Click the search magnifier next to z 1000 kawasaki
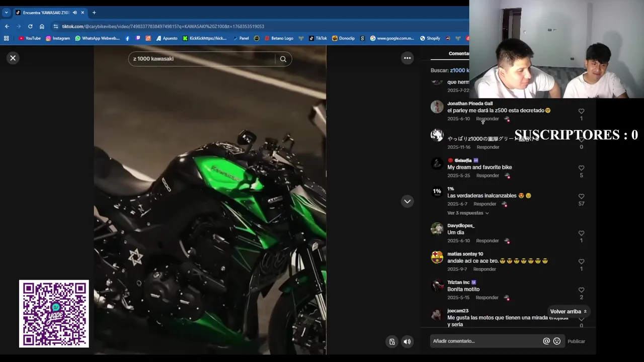Viewport: 644px width, 362px height. pyautogui.click(x=283, y=59)
